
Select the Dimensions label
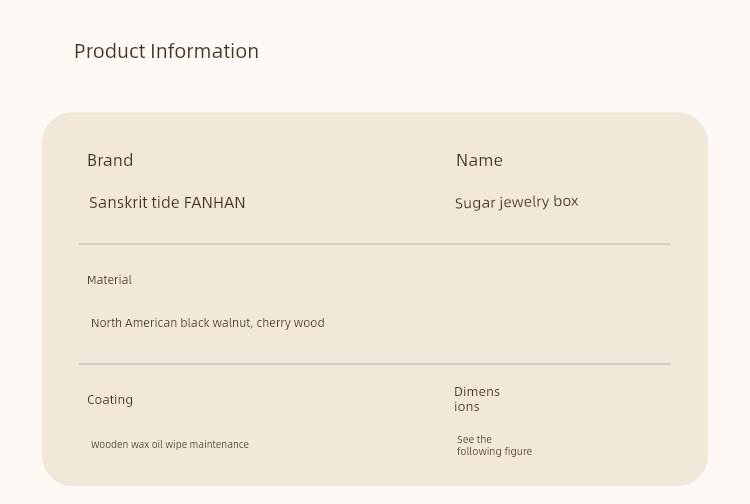click(477, 399)
